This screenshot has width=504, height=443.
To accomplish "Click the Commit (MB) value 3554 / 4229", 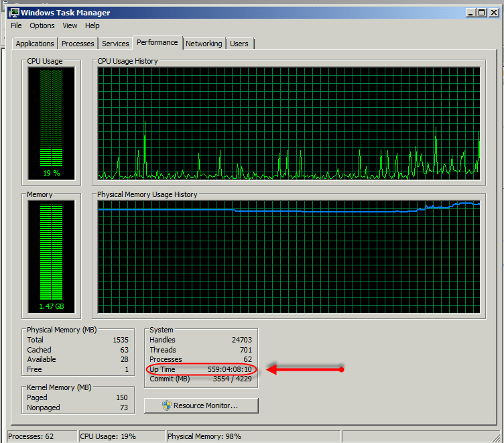I will click(x=233, y=379).
